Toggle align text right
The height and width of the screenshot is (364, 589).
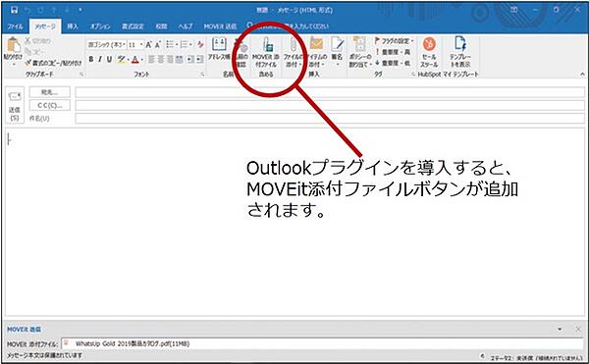click(x=170, y=59)
